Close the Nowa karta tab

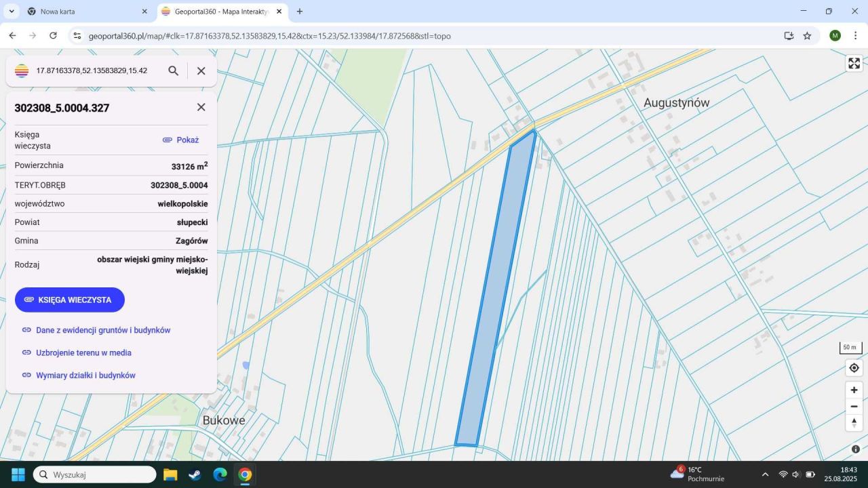[144, 12]
